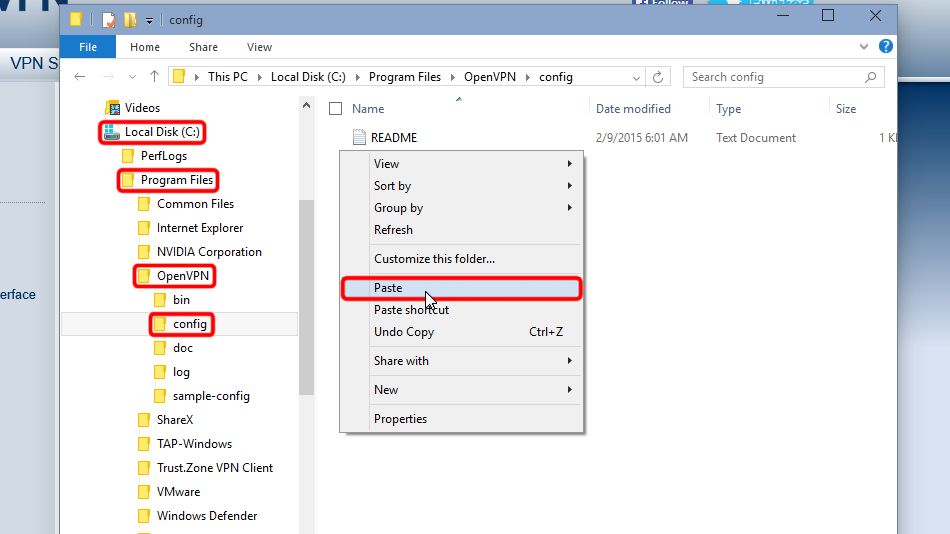Select sample-config folder in the tree

tap(211, 396)
